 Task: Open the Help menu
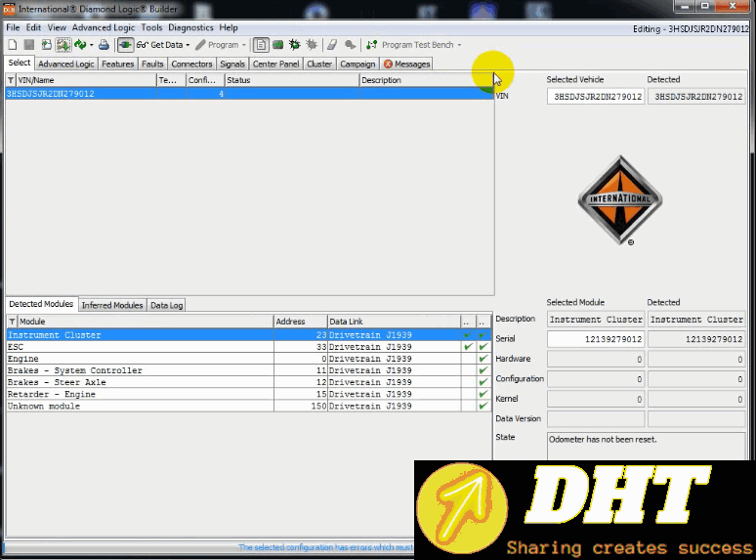click(228, 27)
